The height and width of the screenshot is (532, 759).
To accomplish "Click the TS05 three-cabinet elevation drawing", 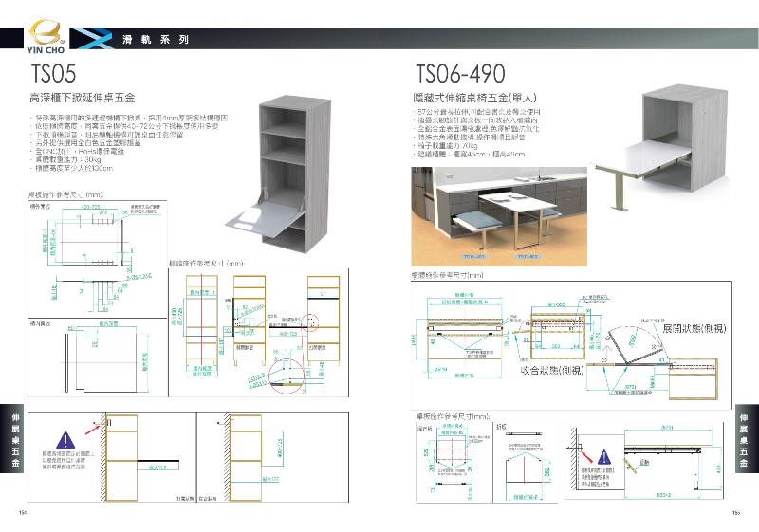I will (x=259, y=331).
